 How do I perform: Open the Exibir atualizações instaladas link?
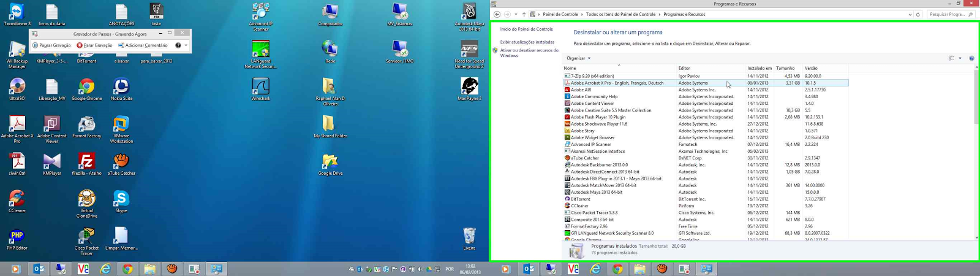[527, 42]
